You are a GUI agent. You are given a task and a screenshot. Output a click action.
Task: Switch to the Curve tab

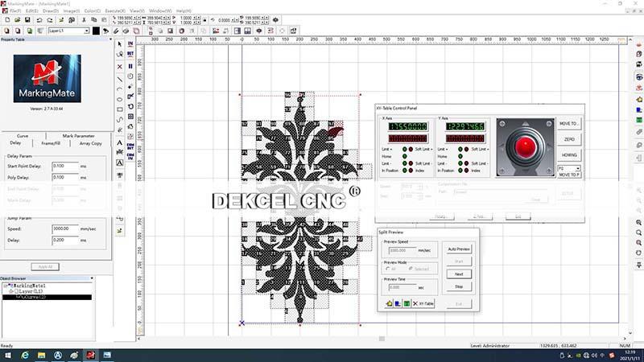(x=23, y=135)
